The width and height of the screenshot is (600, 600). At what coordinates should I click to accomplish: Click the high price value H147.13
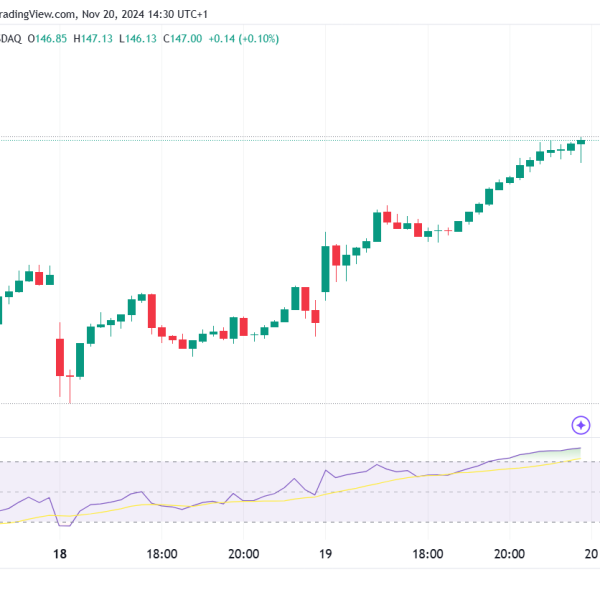click(93, 39)
